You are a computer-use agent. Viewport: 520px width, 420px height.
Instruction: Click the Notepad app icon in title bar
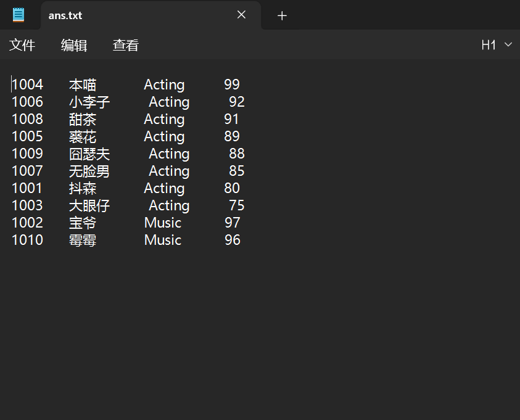click(x=19, y=15)
